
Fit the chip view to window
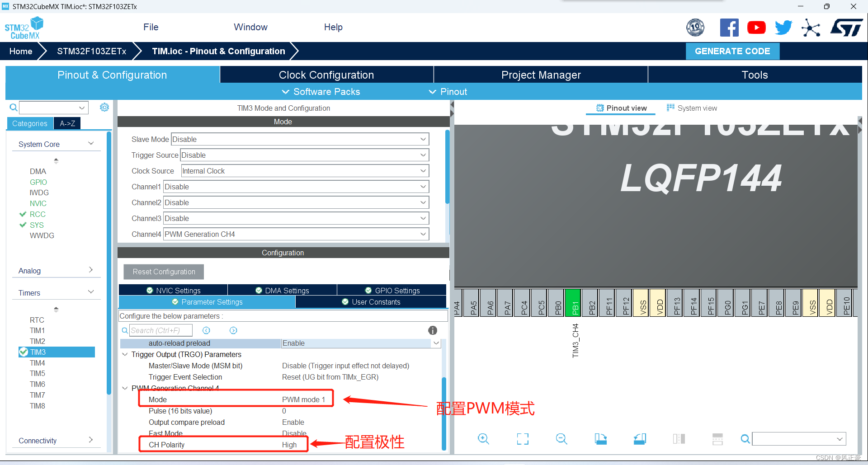tap(523, 439)
